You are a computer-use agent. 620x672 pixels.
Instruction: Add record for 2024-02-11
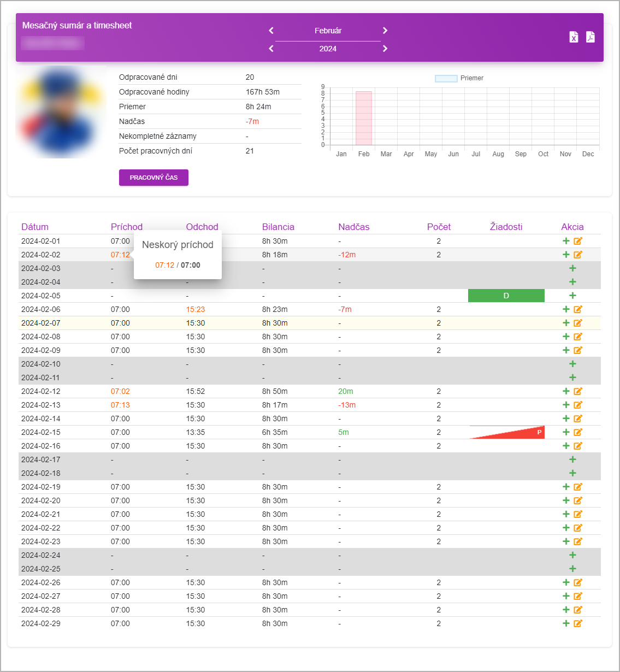[x=572, y=378]
